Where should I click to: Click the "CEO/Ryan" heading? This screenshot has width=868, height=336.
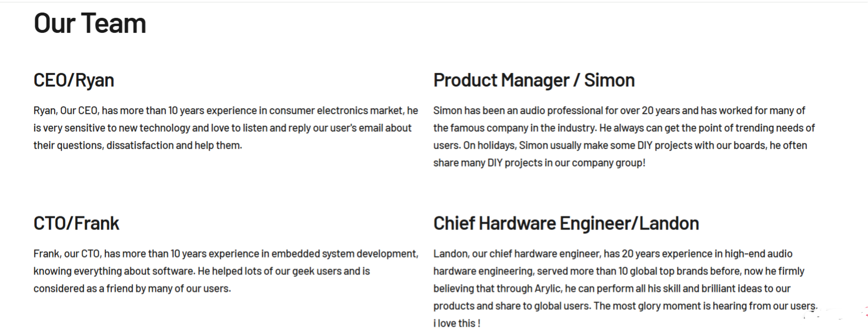74,80
